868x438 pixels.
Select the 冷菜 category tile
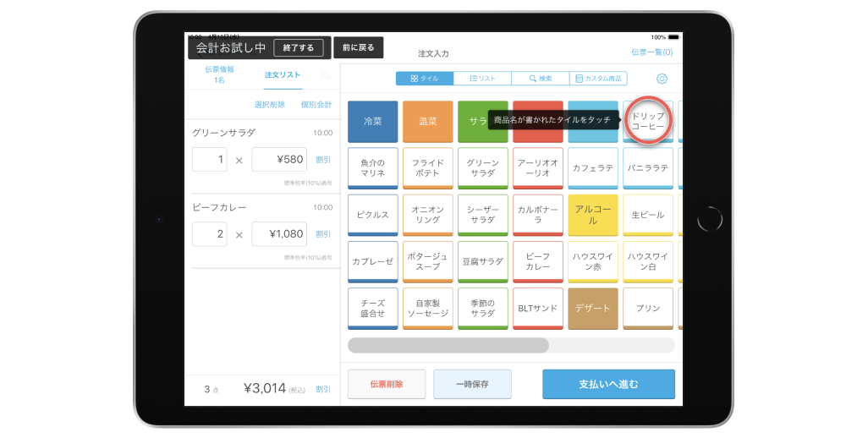[372, 122]
